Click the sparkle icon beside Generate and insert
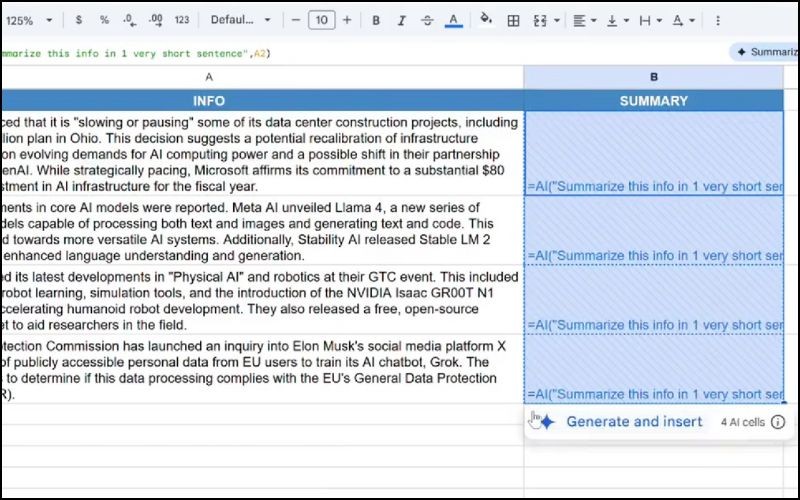Viewport: 800px width, 500px height. [548, 422]
